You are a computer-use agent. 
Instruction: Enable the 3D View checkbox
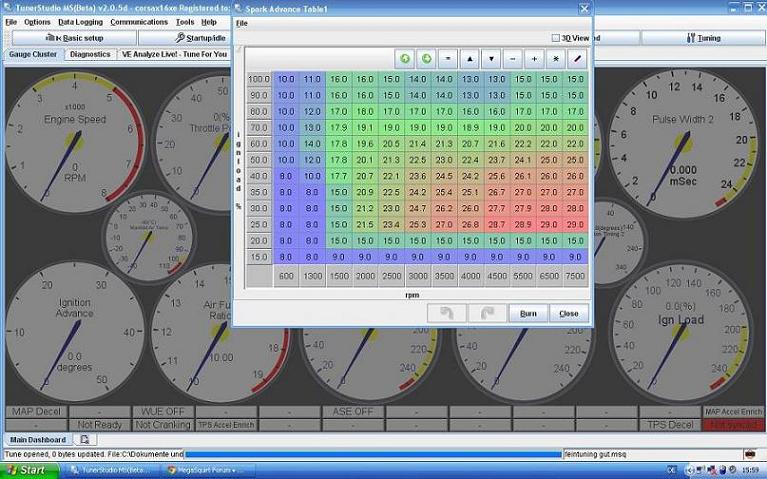pos(557,38)
